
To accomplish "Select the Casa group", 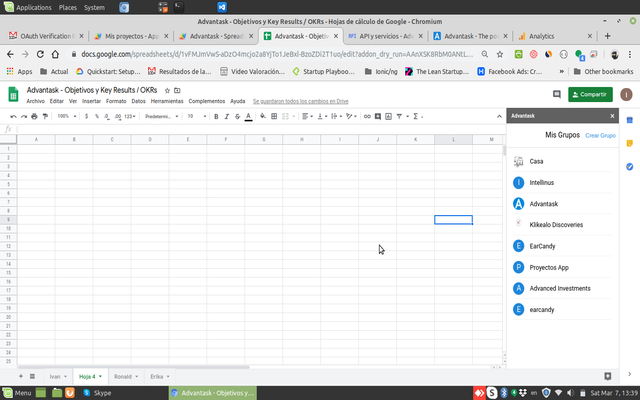I will coord(562,161).
